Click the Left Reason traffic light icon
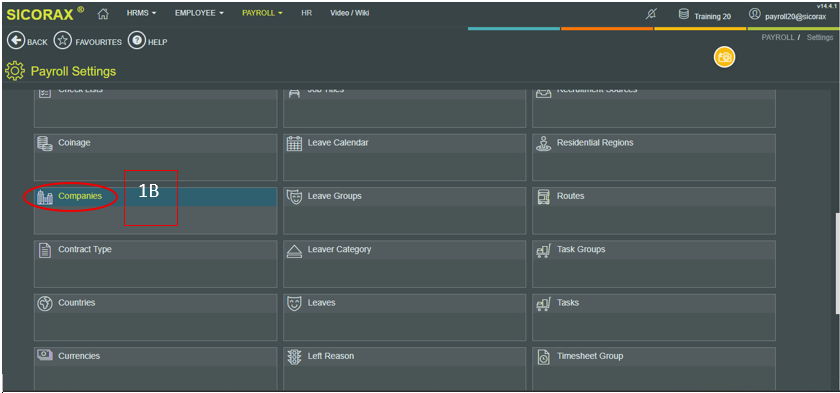 294,357
